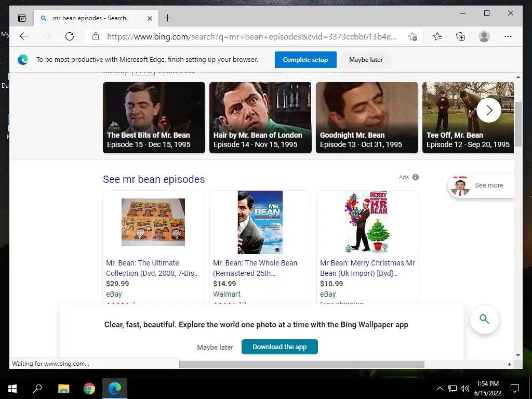Click Download the app button
This screenshot has height=399, width=532.
280,347
